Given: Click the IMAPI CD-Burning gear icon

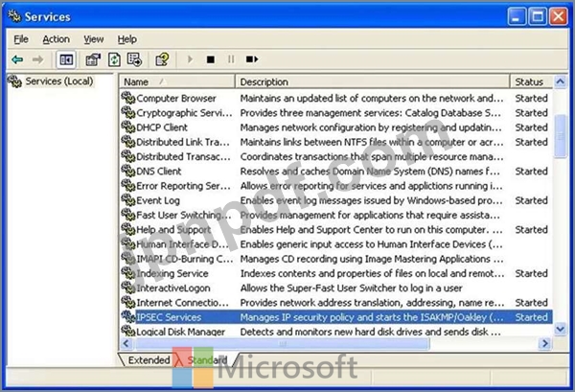Looking at the screenshot, I should [128, 259].
